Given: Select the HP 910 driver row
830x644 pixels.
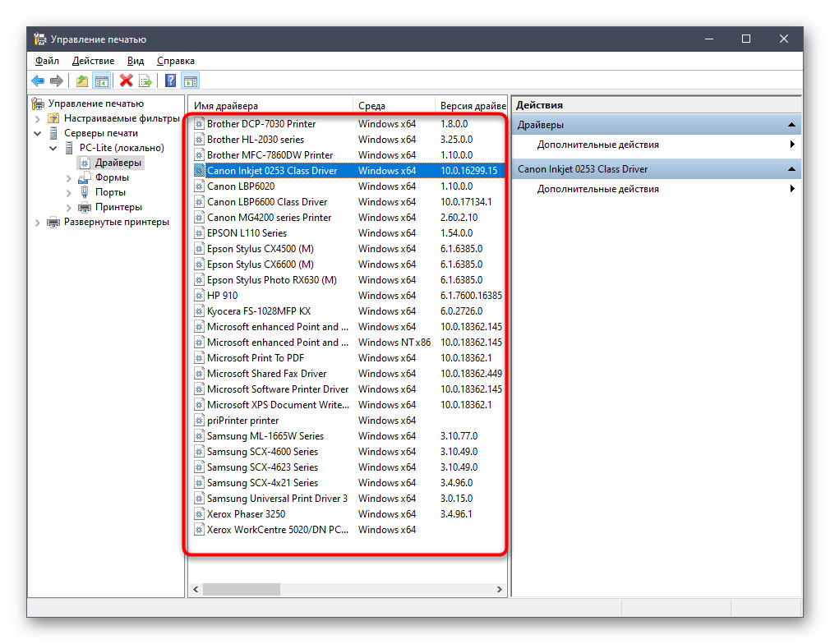Looking at the screenshot, I should point(222,296).
